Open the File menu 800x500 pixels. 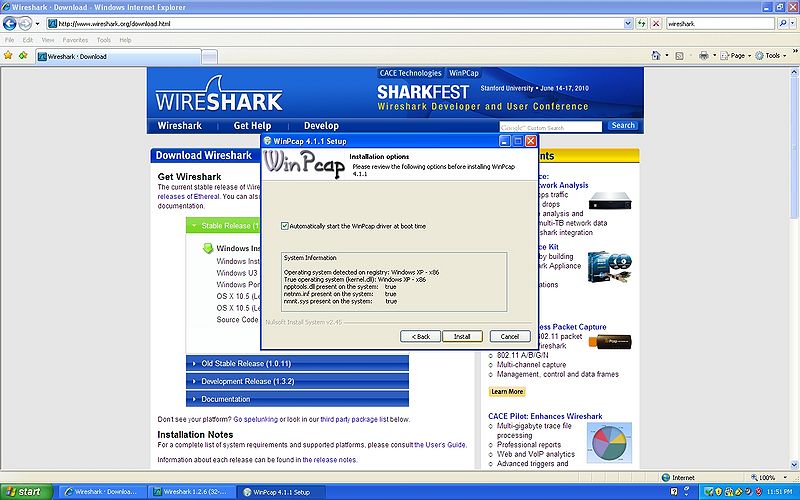[x=9, y=40]
